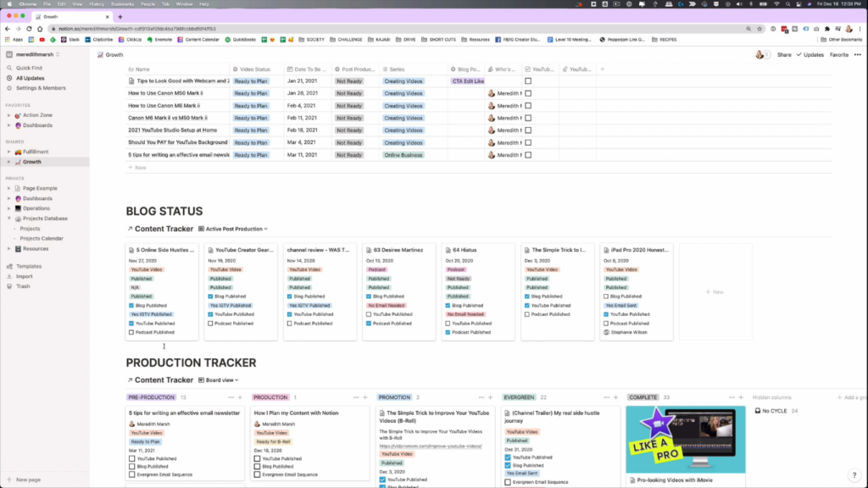This screenshot has height=488, width=868.
Task: Expand Fulfillment page in sidebar
Action: click(x=8, y=152)
